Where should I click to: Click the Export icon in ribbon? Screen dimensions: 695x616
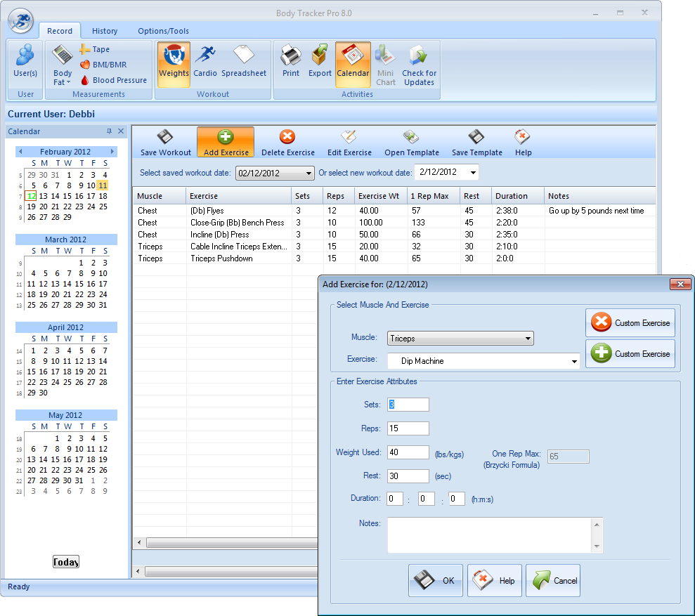pos(320,62)
